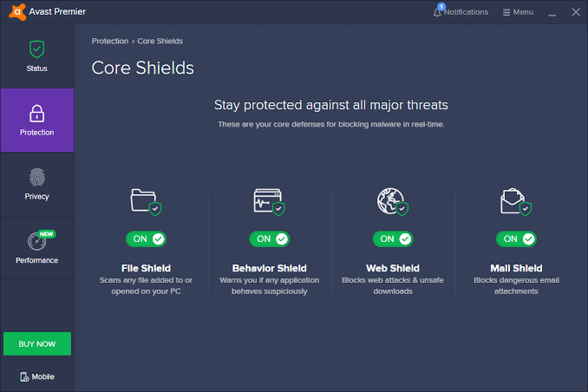Open the Status shield icon
The width and height of the screenshot is (588, 392).
[36, 49]
